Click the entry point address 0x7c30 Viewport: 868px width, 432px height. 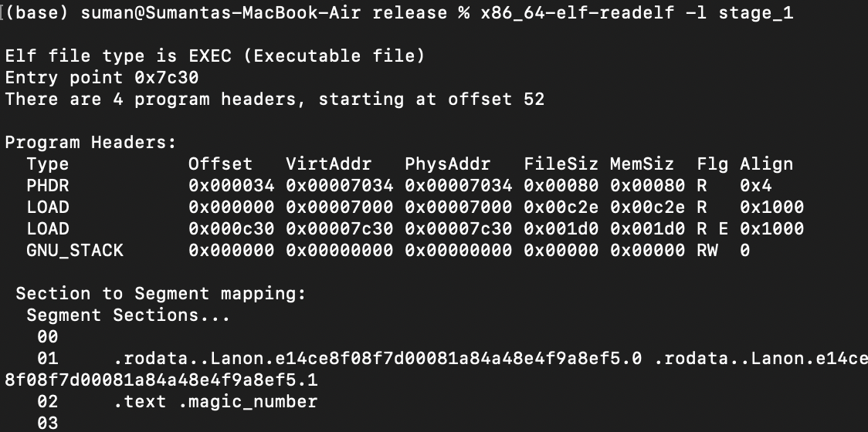(x=166, y=77)
